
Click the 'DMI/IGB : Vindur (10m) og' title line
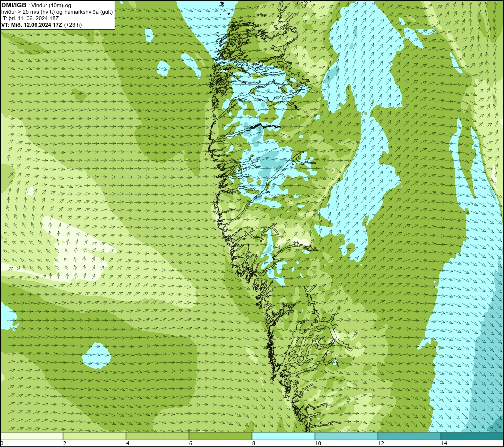[36, 5]
